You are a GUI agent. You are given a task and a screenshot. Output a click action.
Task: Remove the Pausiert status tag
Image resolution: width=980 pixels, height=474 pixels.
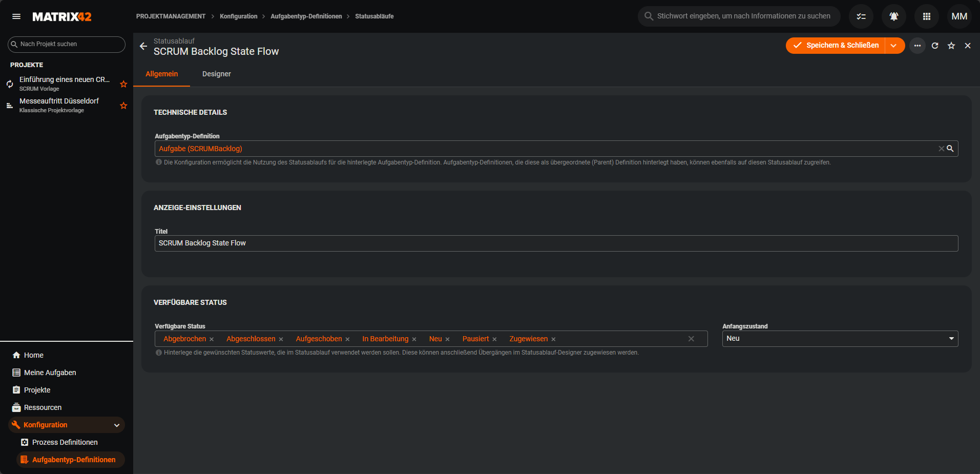pyautogui.click(x=494, y=339)
